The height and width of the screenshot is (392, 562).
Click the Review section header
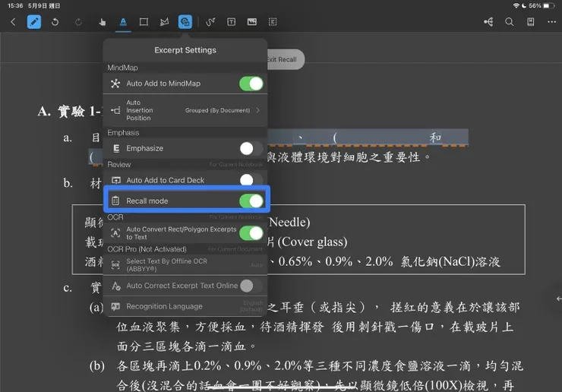(119, 165)
